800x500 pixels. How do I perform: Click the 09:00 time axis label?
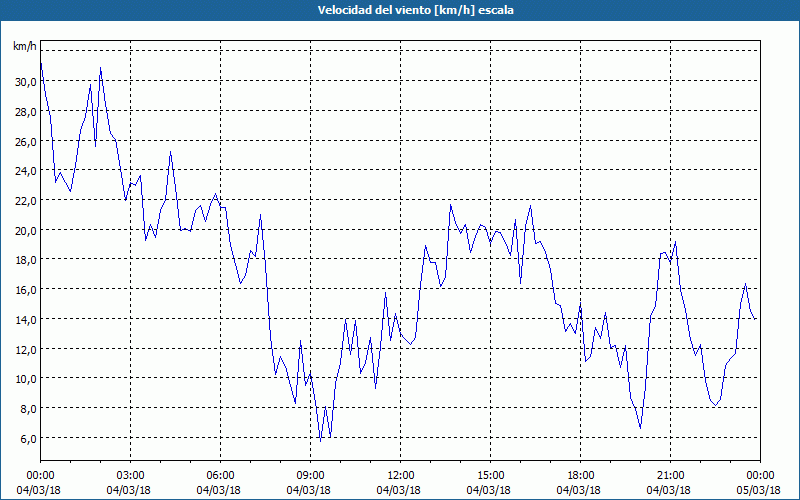pyautogui.click(x=310, y=476)
